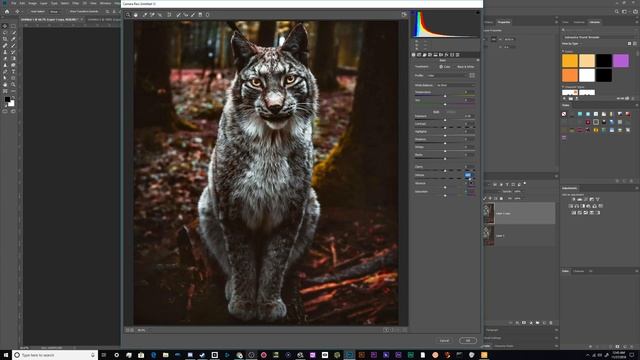Select the Radial Filter tool
The image size is (640, 360).
[x=207, y=15]
